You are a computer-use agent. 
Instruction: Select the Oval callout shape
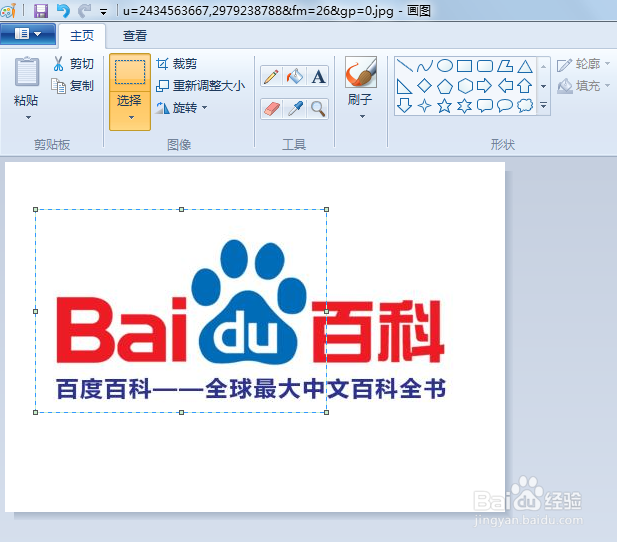(505, 105)
